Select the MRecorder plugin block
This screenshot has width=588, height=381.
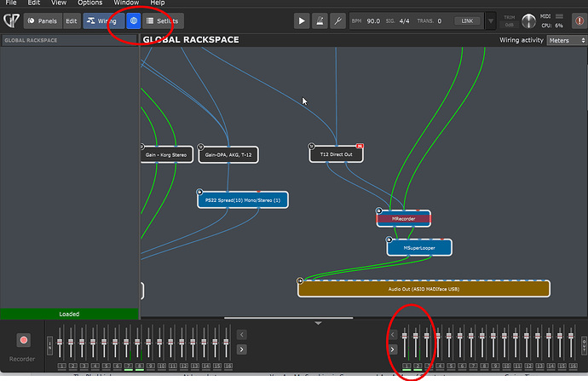point(403,218)
